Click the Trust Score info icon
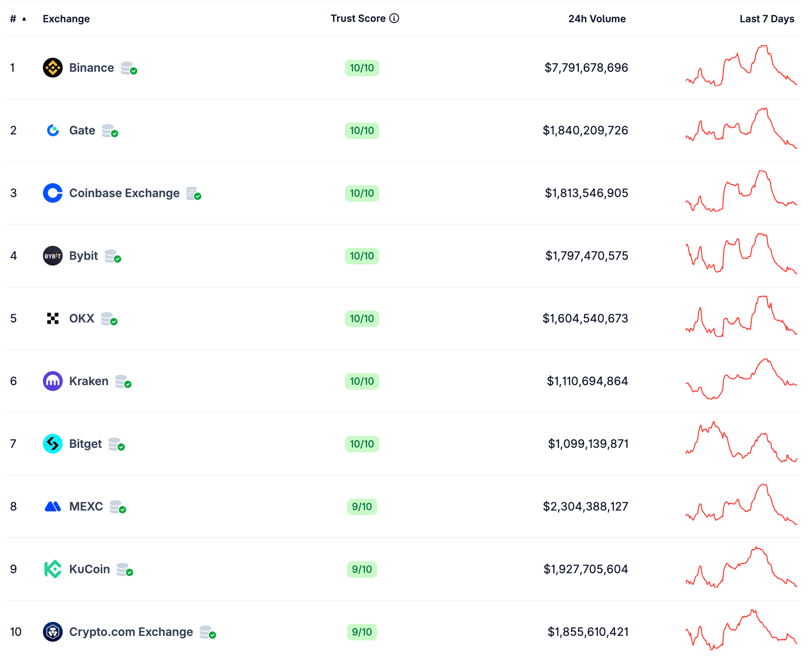Screen dimensions: 812x659 [x=394, y=18]
